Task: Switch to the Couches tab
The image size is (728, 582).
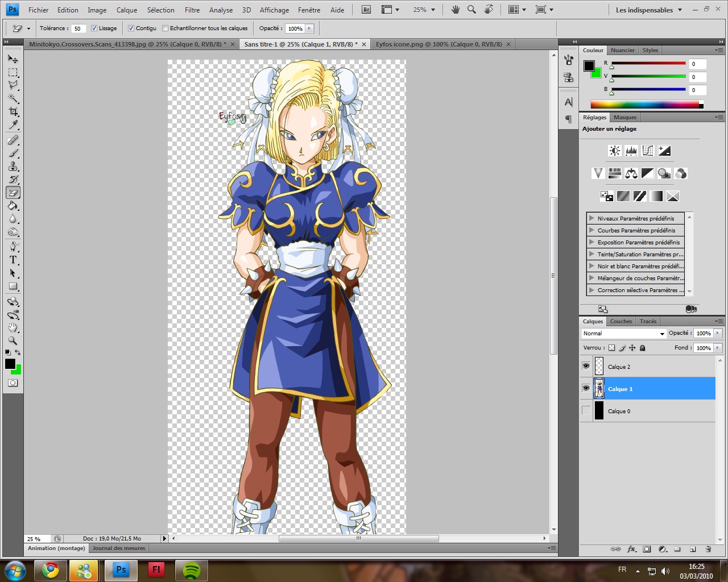Action: pos(621,321)
